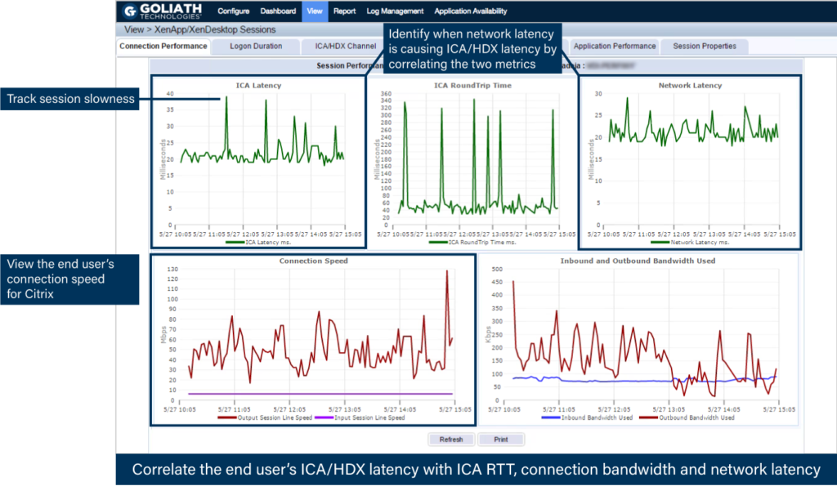Open the Configure menu
837x504 pixels.
coord(233,11)
